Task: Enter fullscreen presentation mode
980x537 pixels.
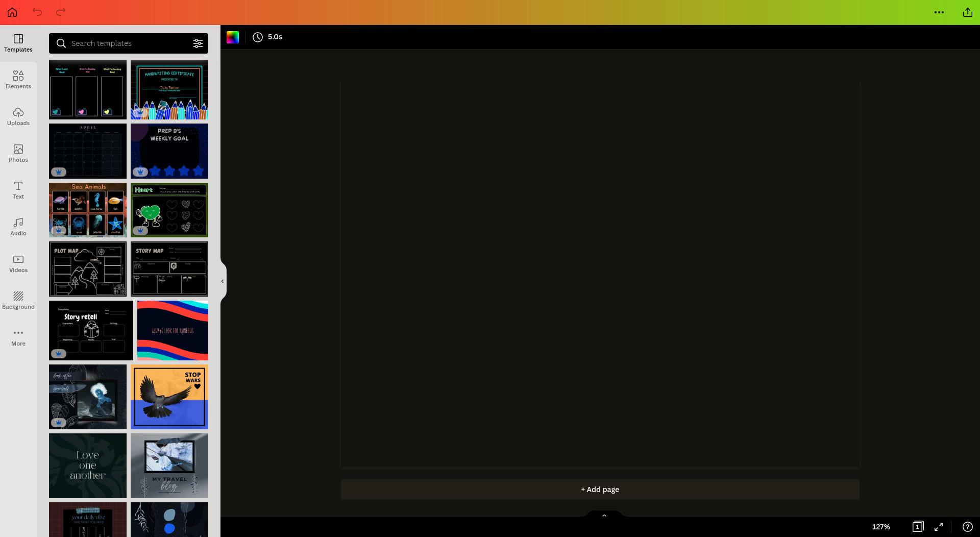Action: 939,527
